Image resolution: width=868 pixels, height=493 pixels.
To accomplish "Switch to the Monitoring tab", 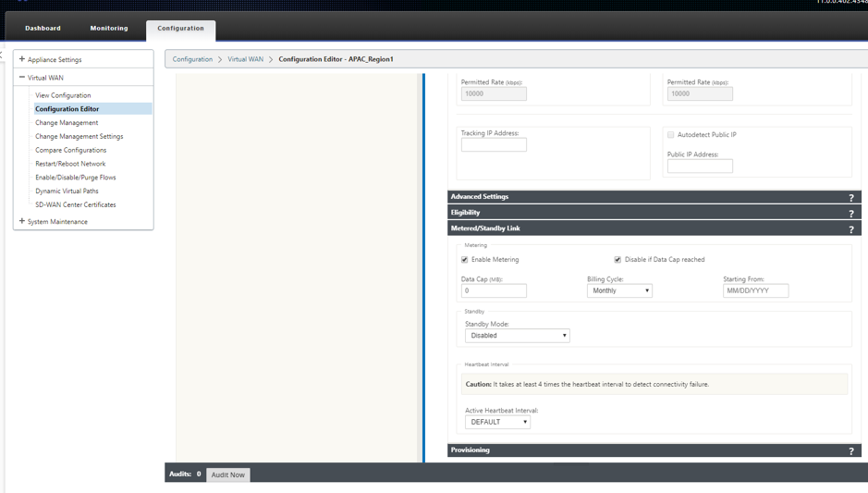I will 109,29.
